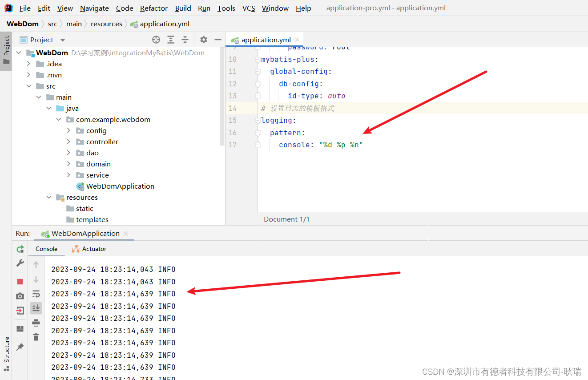Image resolution: width=588 pixels, height=380 pixels.
Task: Hide the Project panel with minus icon
Action: (218, 40)
